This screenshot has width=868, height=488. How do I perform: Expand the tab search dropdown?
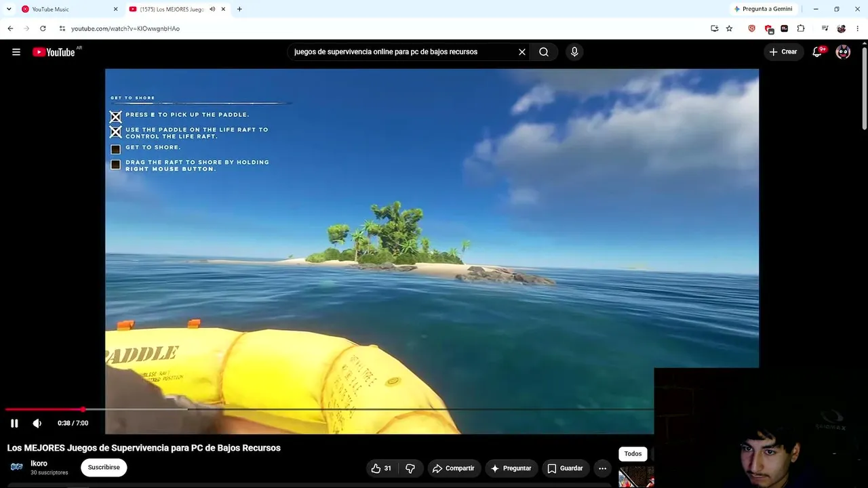tap(9, 9)
